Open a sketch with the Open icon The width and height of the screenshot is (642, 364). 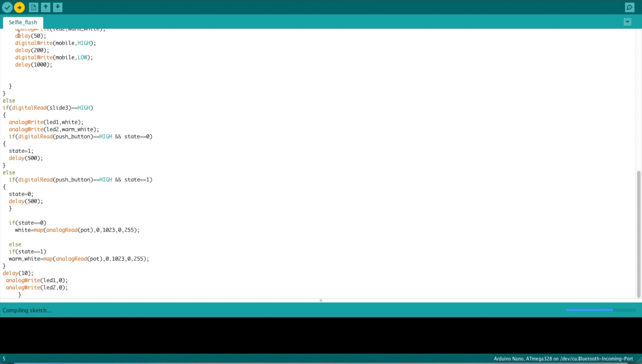tap(45, 7)
